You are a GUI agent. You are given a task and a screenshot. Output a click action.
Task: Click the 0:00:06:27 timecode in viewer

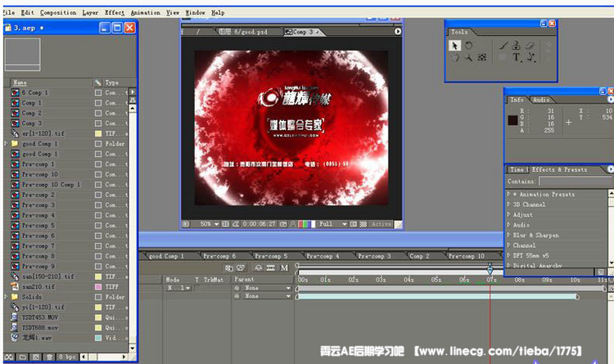[259, 224]
